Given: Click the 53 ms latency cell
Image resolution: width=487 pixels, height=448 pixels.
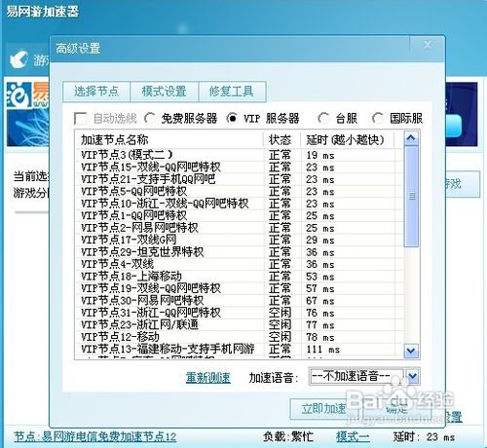Looking at the screenshot, I should click(x=320, y=277).
